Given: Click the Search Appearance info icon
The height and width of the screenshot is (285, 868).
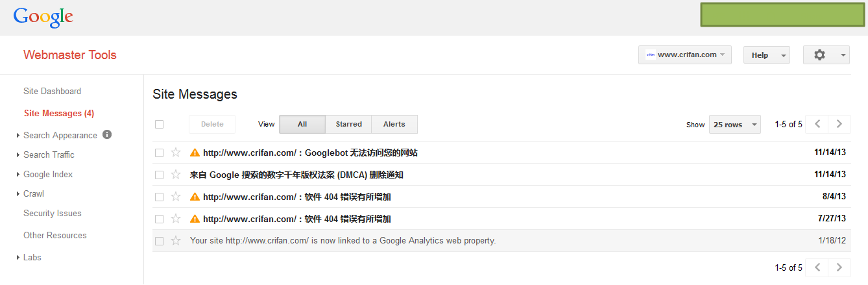Looking at the screenshot, I should pos(107,135).
